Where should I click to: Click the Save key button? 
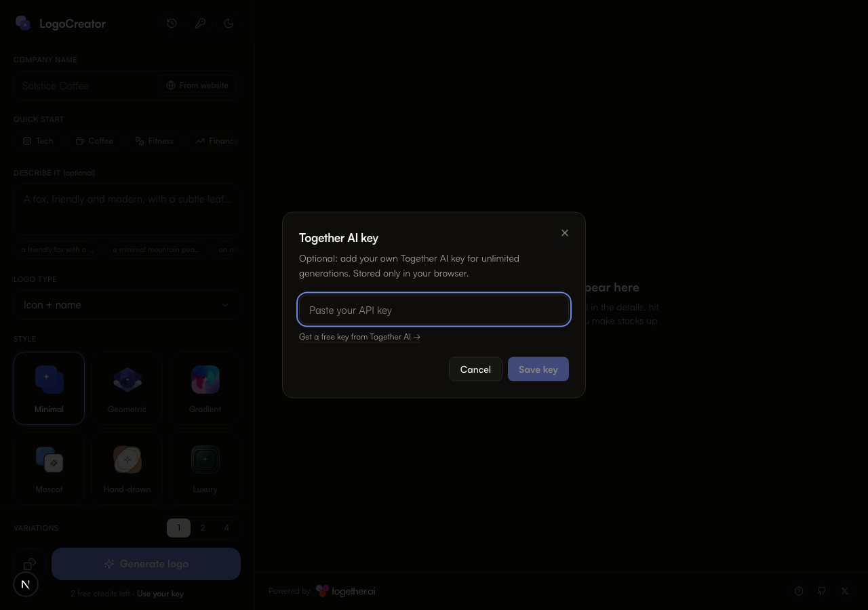538,369
